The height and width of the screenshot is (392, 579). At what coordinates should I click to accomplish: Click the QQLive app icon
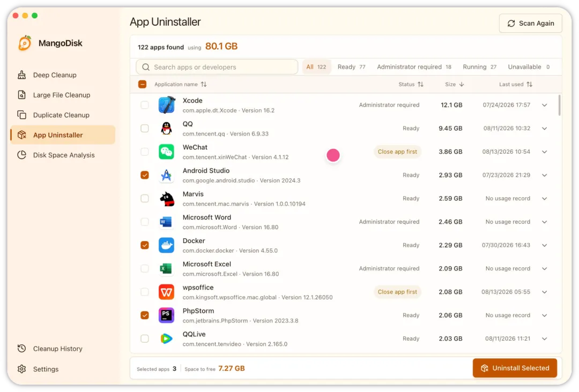point(167,338)
